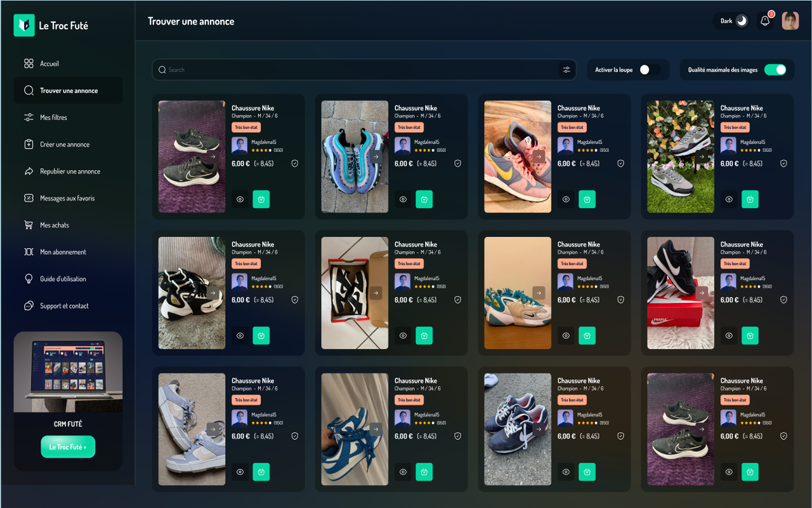Open the photo of shoes in the cardboard box
The width and height of the screenshot is (812, 508).
click(355, 293)
